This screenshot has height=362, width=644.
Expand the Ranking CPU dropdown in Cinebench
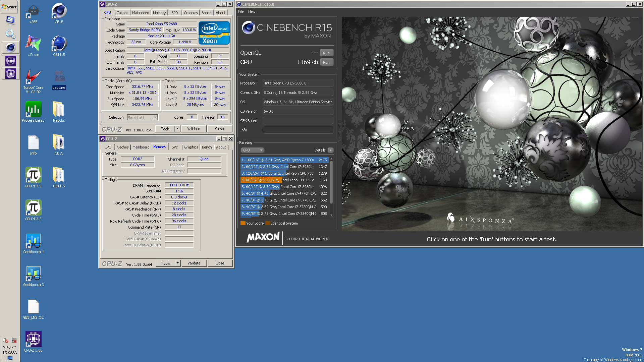[252, 150]
